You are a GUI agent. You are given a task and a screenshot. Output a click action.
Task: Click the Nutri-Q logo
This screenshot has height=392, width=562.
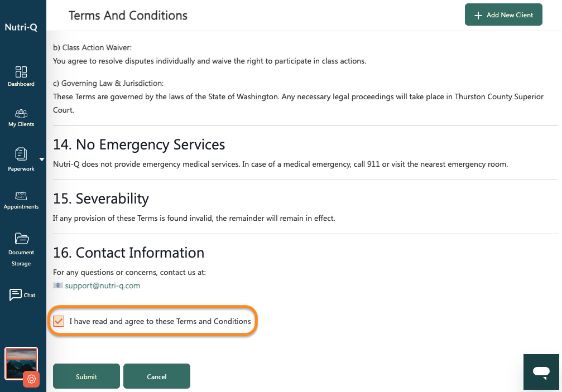click(x=21, y=27)
